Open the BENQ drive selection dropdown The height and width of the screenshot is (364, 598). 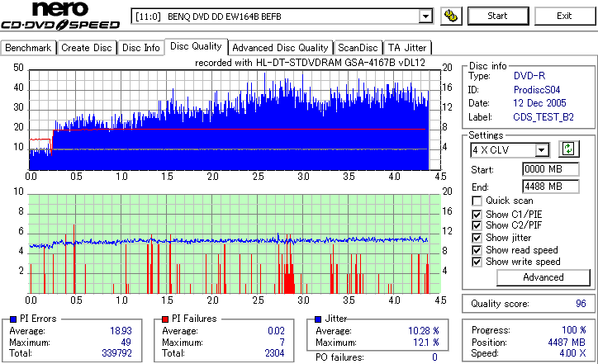point(425,17)
